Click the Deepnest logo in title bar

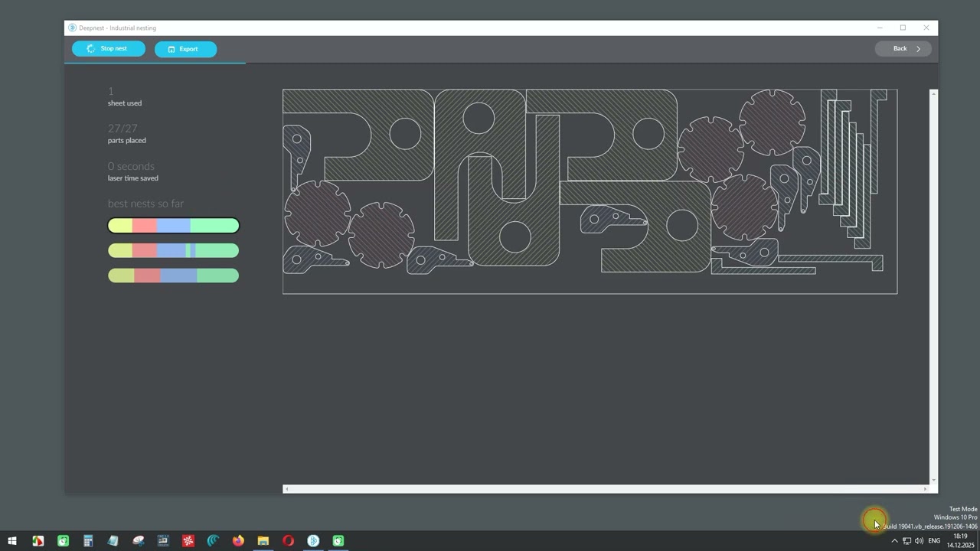[73, 28]
